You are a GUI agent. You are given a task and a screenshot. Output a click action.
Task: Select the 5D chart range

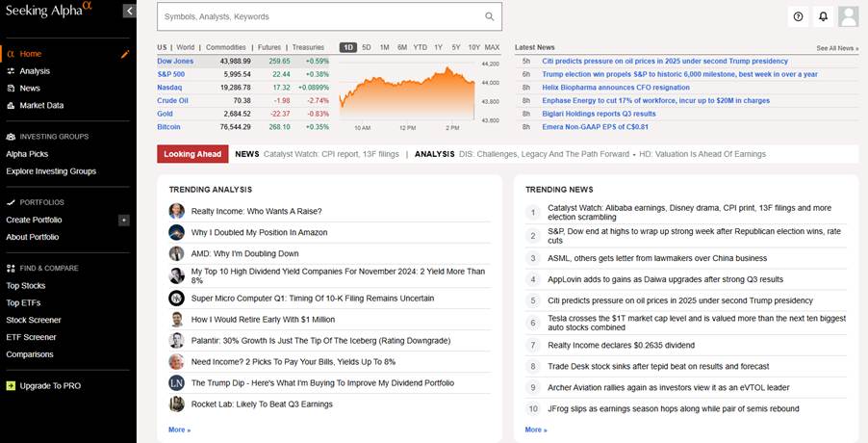click(367, 47)
